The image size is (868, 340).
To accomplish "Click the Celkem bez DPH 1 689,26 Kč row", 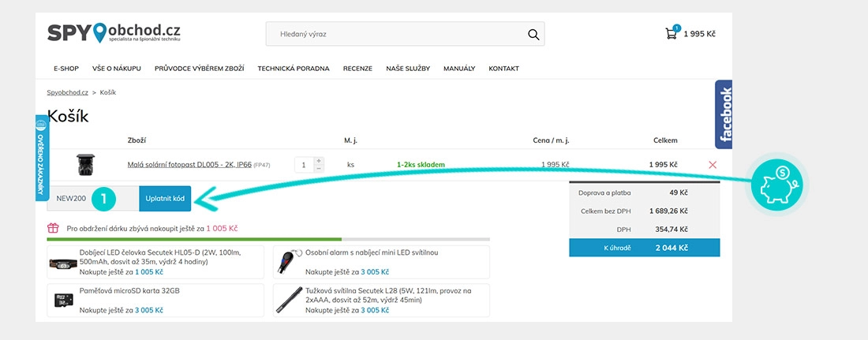I will (645, 211).
